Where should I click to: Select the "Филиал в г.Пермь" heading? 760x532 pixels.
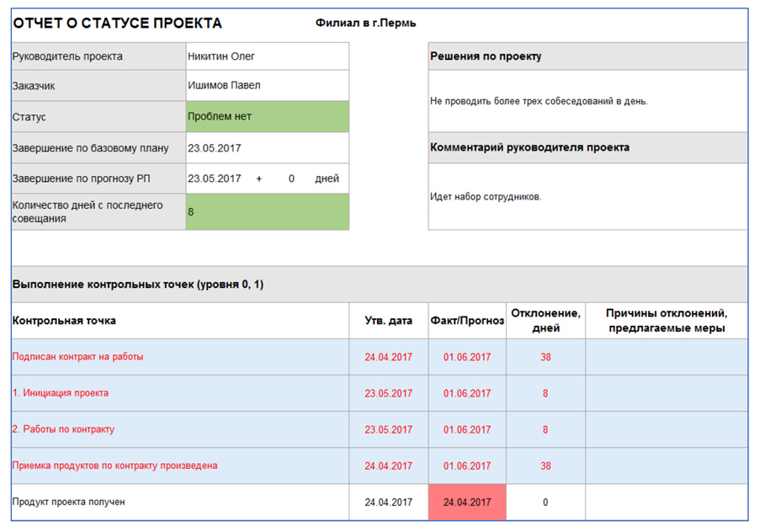(x=365, y=24)
